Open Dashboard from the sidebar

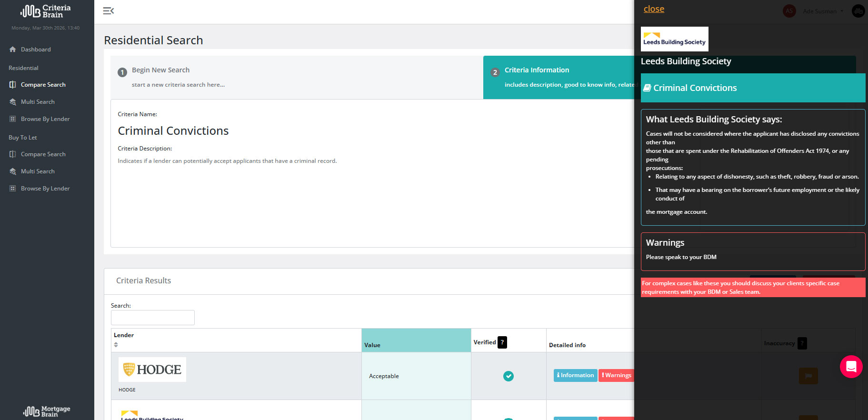click(36, 50)
